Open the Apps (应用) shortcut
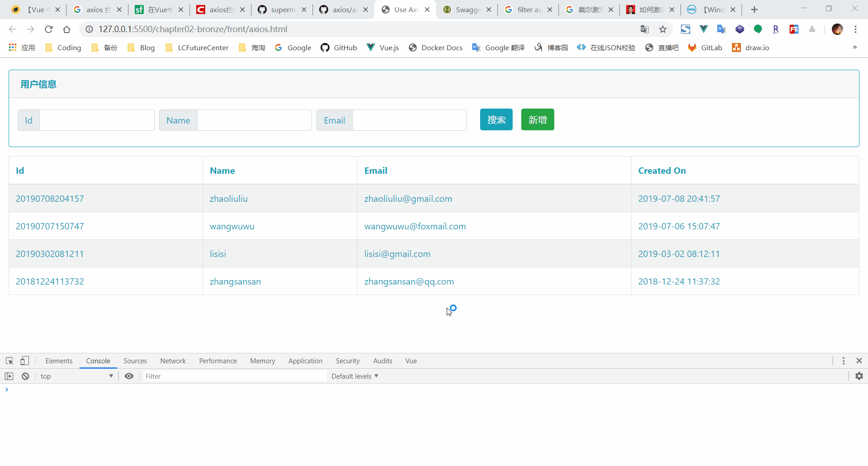The width and height of the screenshot is (868, 466). pyautogui.click(x=22, y=48)
